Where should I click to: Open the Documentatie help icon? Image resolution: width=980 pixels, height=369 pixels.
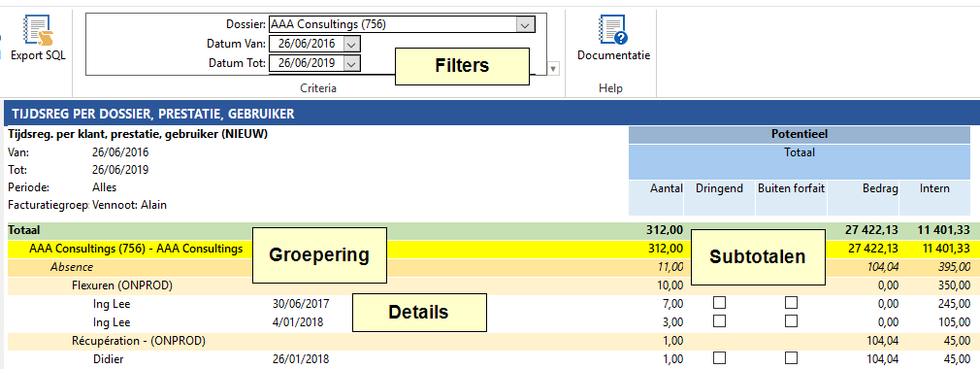[x=613, y=30]
